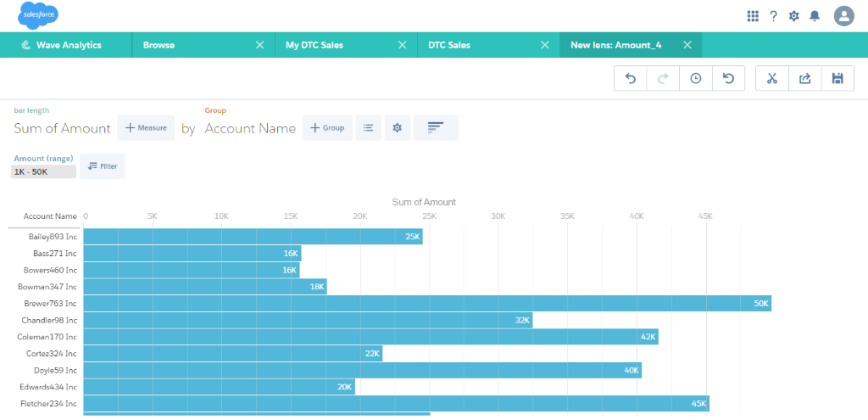Open the Sum of Amount measure

(x=62, y=129)
